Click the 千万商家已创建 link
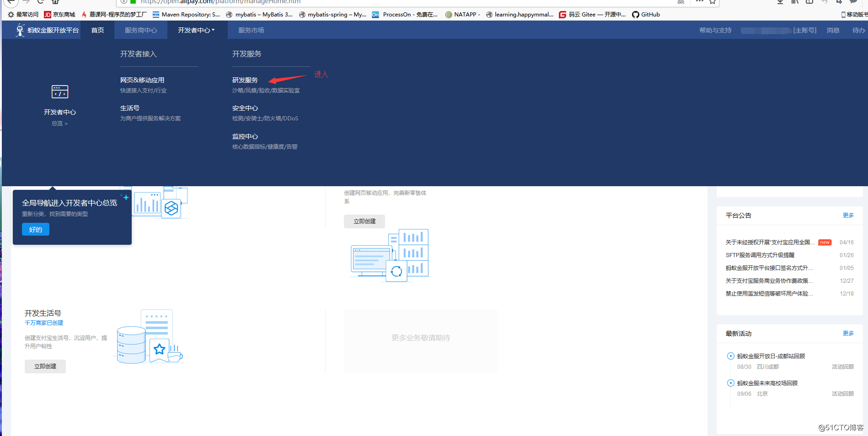 [44, 323]
